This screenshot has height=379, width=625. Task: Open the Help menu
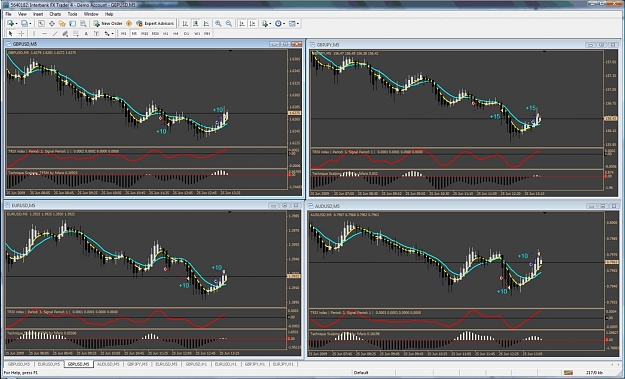tap(109, 14)
